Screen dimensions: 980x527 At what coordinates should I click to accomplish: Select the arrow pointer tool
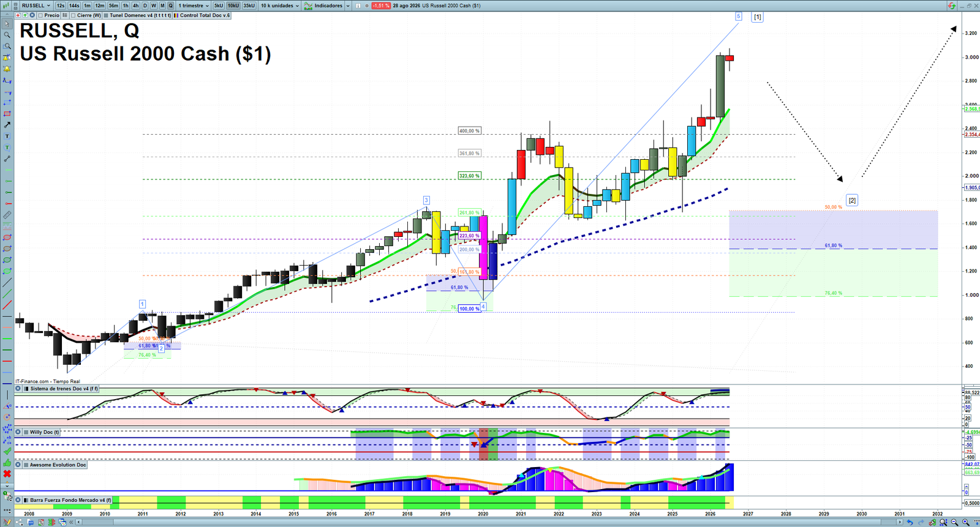(7, 24)
